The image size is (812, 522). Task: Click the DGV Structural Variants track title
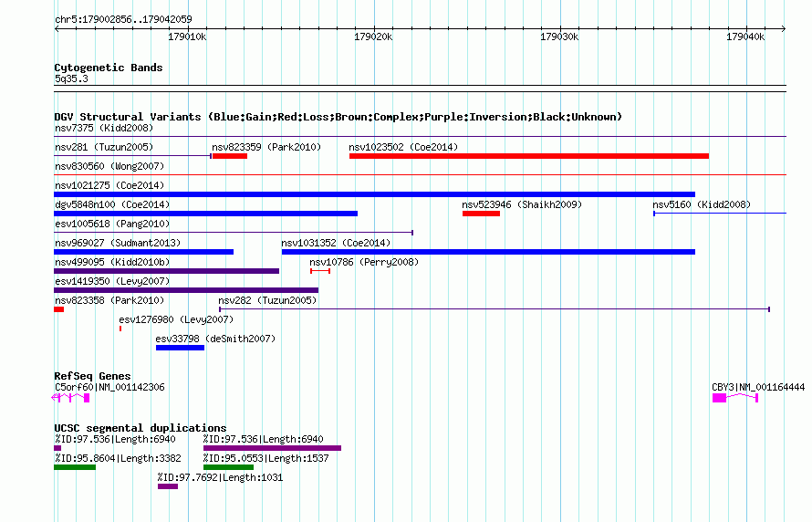click(338, 117)
